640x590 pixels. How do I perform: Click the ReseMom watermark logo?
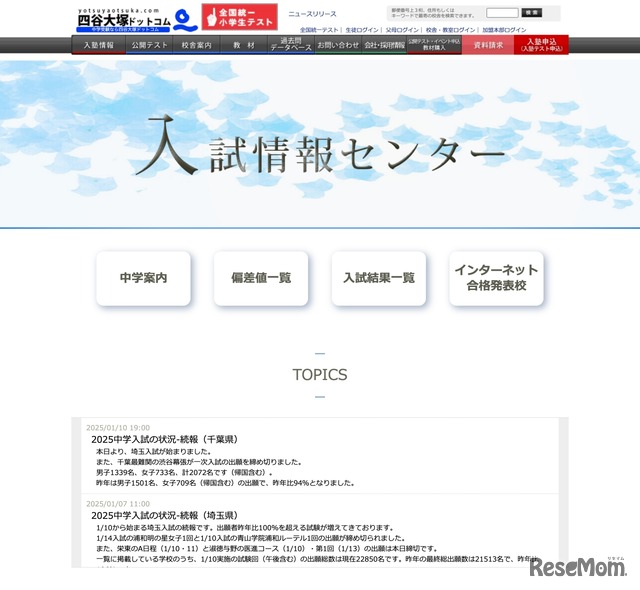[x=577, y=568]
